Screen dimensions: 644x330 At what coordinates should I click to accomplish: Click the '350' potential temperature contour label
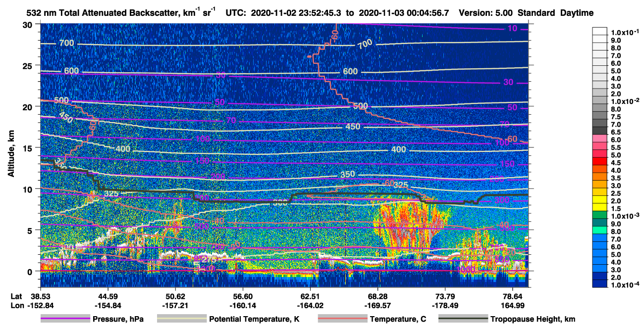click(348, 175)
